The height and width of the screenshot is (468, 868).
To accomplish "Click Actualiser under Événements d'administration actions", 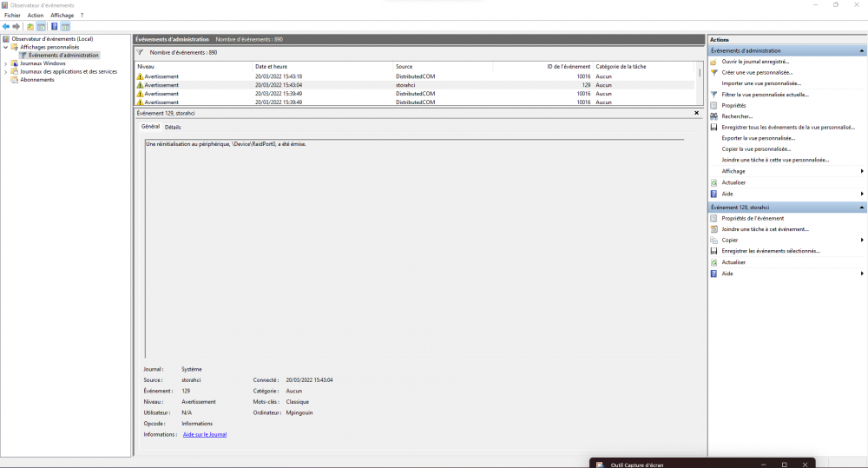I will pyautogui.click(x=733, y=182).
